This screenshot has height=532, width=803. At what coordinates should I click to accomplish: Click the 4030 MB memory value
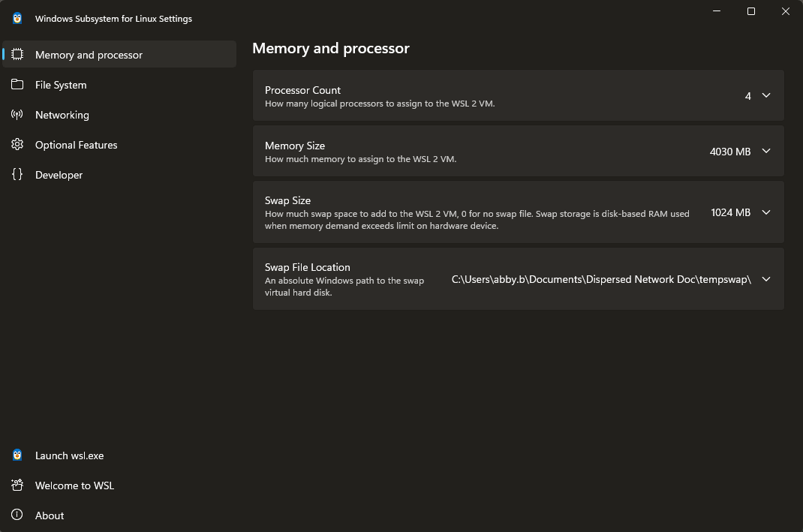pyautogui.click(x=729, y=152)
